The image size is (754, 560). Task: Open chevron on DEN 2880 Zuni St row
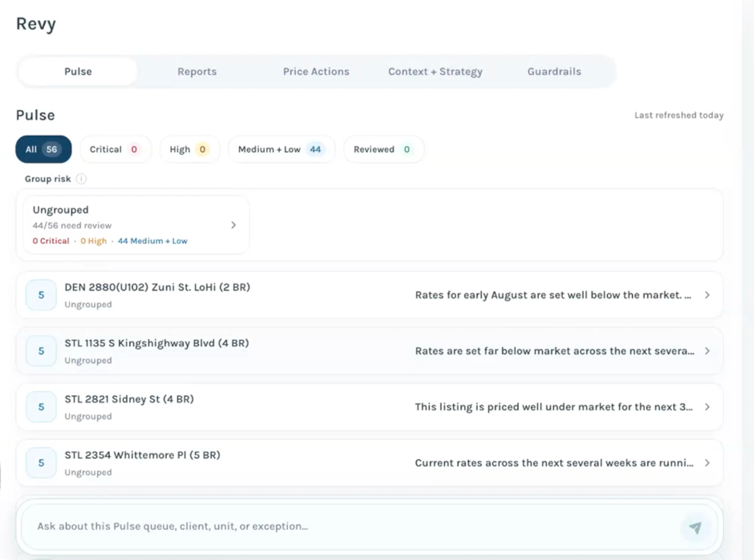pyautogui.click(x=707, y=295)
